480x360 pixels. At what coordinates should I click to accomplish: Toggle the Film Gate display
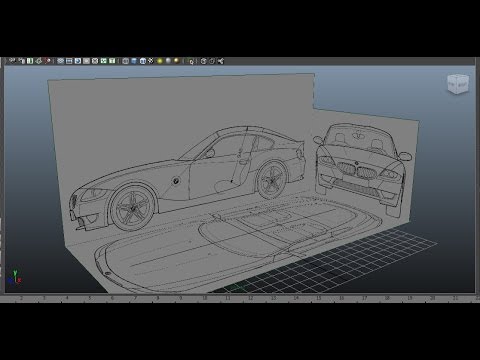(69, 61)
